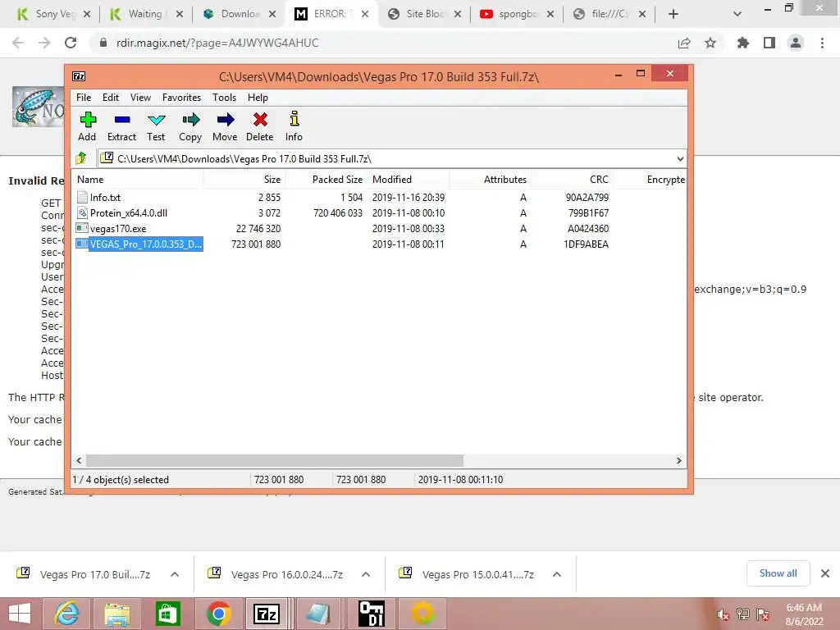Expand options for Vegas Pro 15.0 download
Image resolution: width=840 pixels, height=630 pixels.
coord(557,574)
